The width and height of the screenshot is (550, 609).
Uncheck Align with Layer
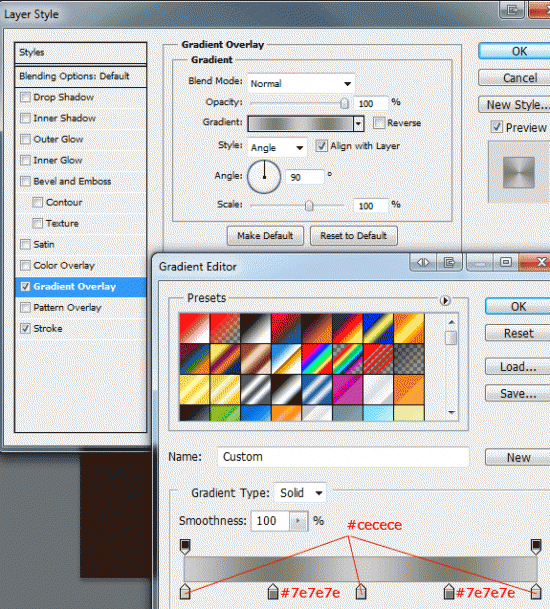point(321,146)
